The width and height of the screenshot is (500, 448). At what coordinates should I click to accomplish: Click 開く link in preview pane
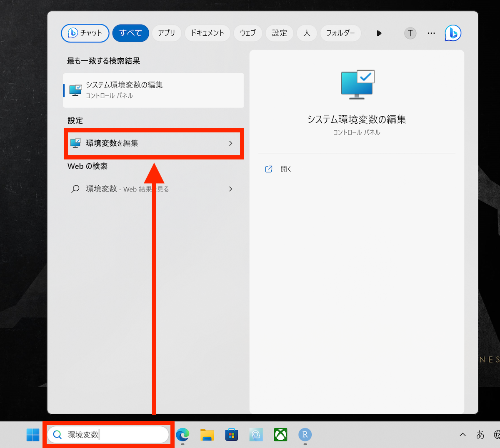(x=286, y=169)
